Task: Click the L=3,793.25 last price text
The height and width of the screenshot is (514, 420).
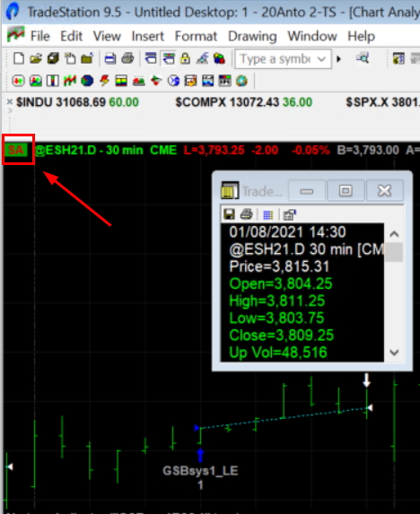Action: point(214,150)
